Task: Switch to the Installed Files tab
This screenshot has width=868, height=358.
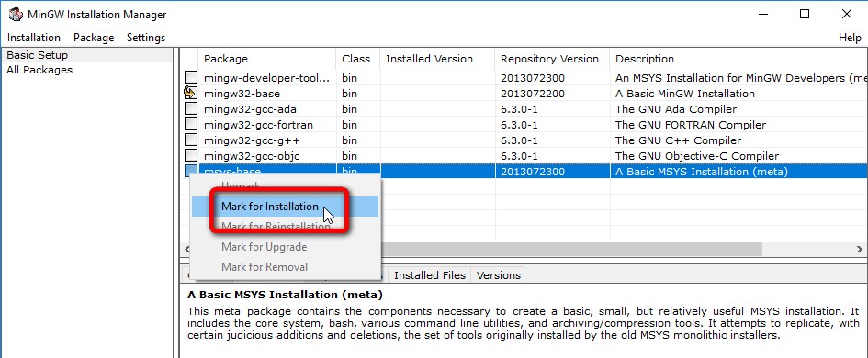Action: coord(430,275)
